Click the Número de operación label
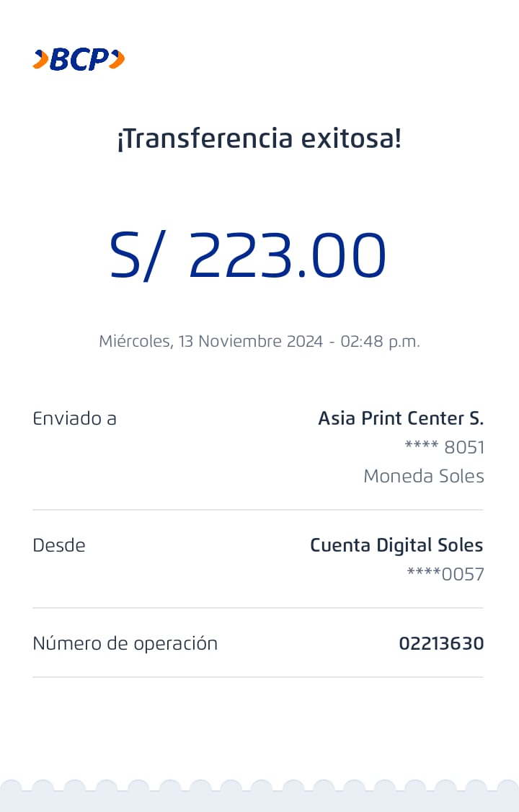 (x=125, y=643)
